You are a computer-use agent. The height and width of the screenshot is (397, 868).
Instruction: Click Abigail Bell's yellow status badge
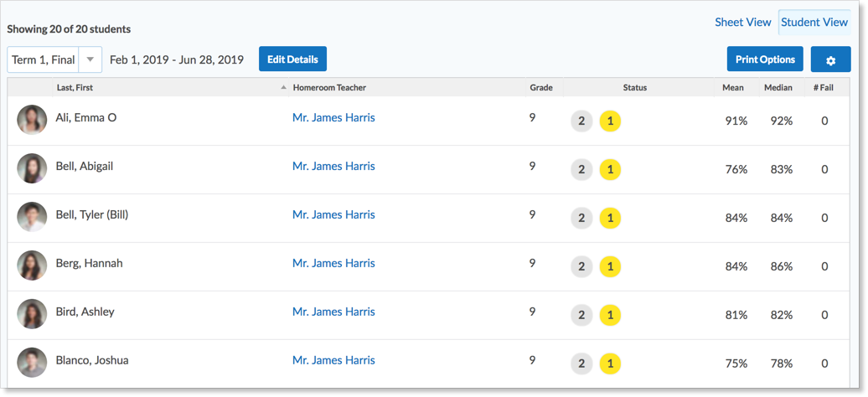(x=610, y=169)
